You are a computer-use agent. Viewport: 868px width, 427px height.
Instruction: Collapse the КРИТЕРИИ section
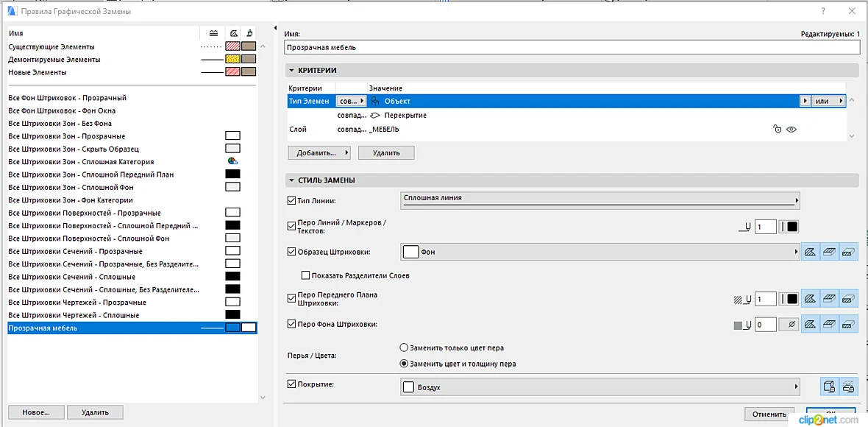pos(292,71)
